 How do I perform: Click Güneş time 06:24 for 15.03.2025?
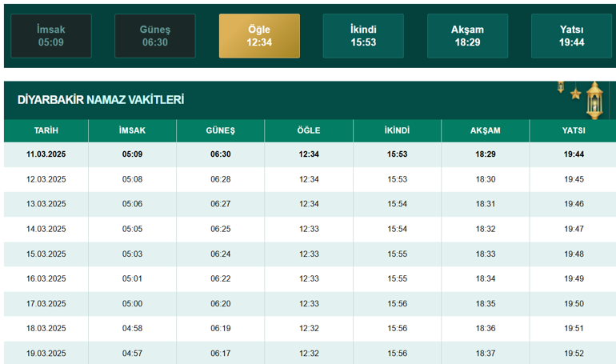(220, 254)
